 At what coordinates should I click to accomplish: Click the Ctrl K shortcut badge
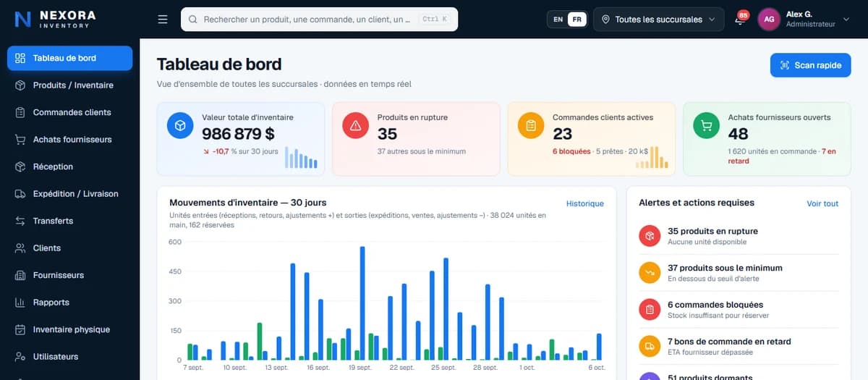click(435, 20)
